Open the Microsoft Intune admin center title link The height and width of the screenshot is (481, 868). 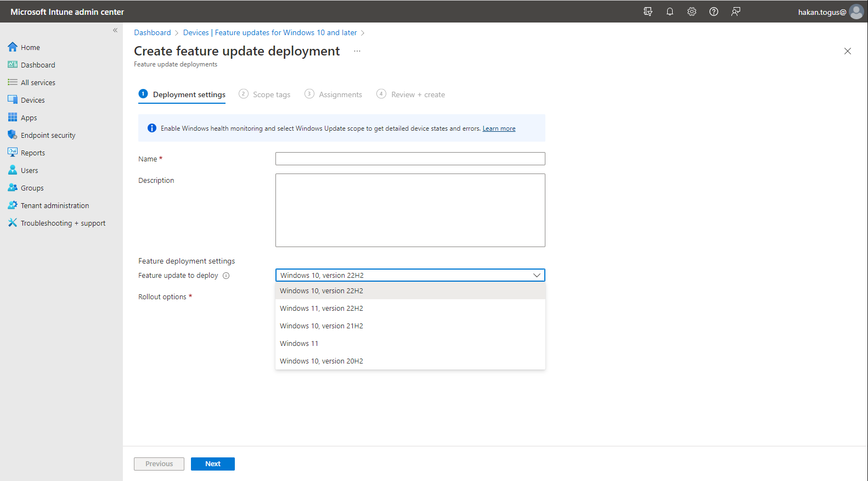[67, 12]
